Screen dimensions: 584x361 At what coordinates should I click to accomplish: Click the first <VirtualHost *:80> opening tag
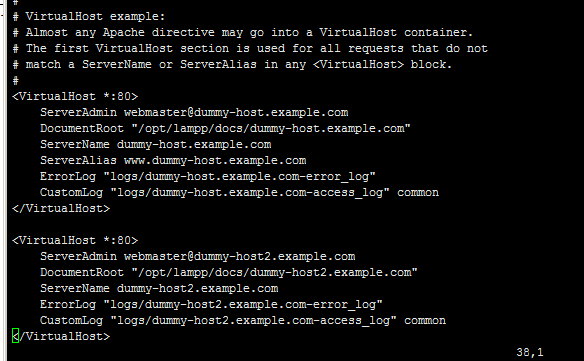[x=75, y=96]
